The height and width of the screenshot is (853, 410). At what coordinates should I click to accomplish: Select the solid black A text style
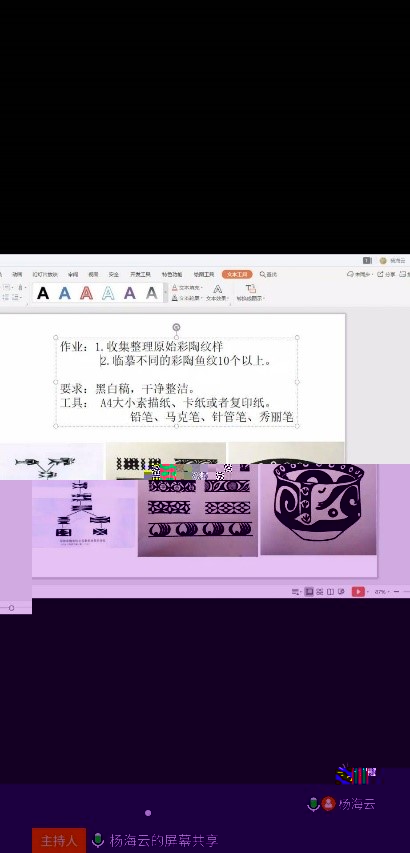43,294
